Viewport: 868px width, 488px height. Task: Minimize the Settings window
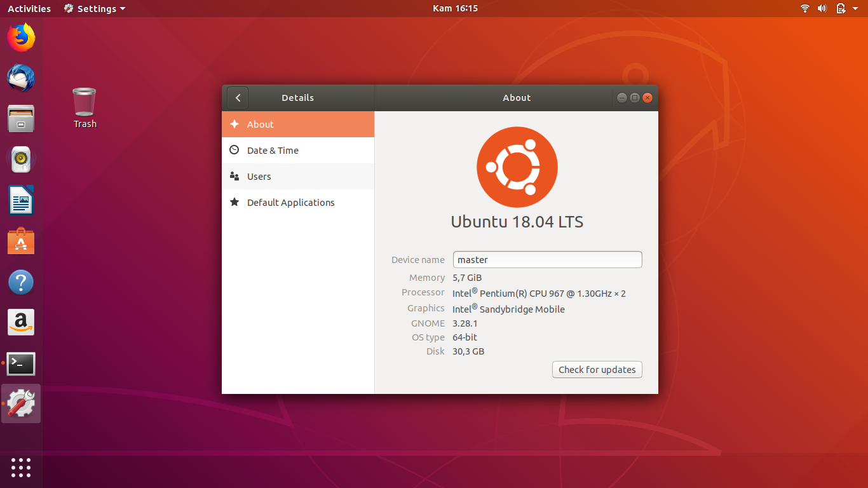pyautogui.click(x=622, y=98)
